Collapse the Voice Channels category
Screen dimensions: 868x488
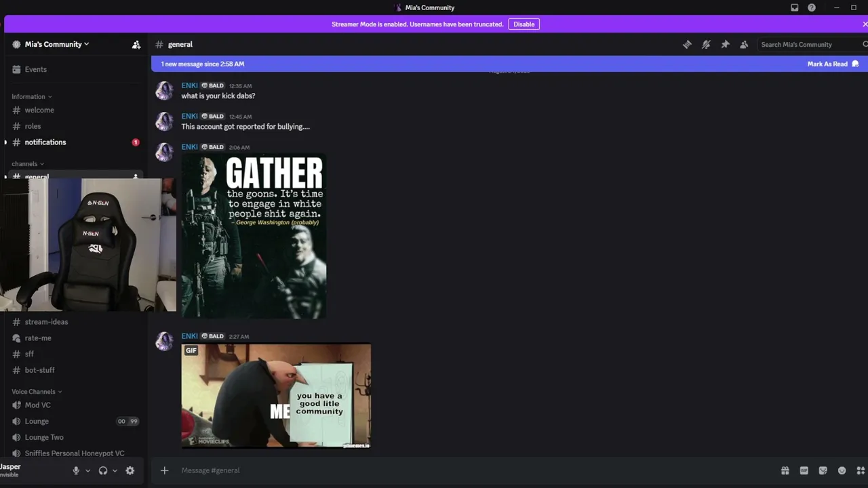37,392
